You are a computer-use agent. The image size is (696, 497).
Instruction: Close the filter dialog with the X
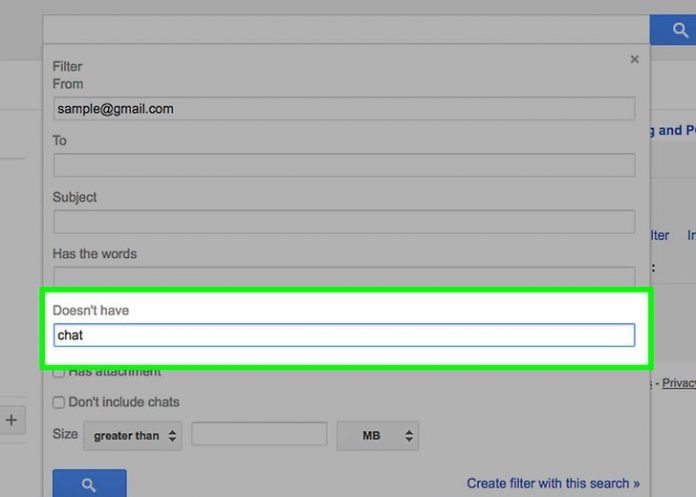pos(634,60)
